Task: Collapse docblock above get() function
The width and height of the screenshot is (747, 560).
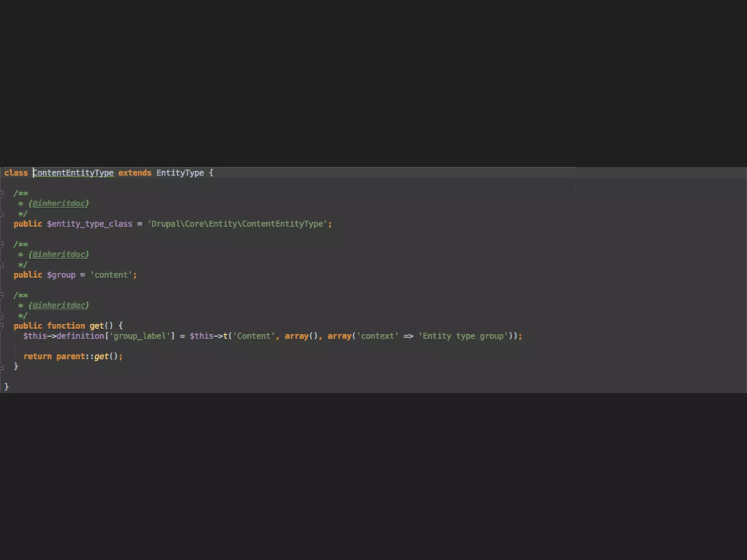Action: [1, 295]
